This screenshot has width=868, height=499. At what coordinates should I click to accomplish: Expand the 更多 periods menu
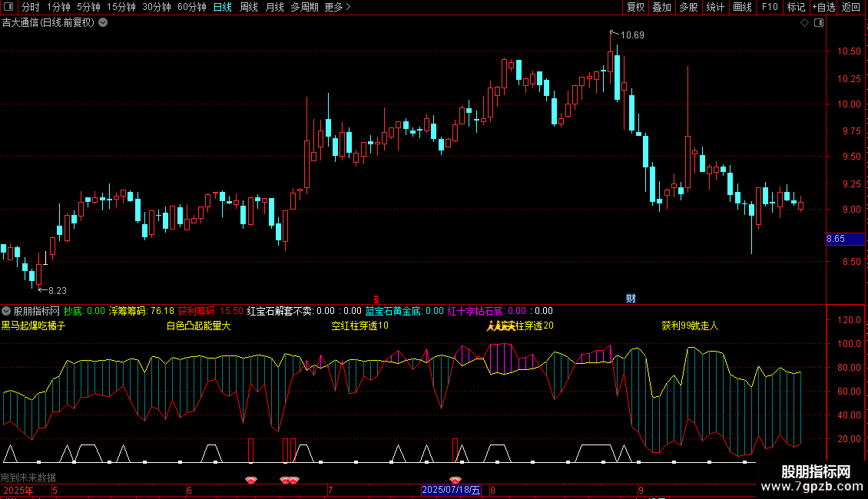click(x=337, y=7)
